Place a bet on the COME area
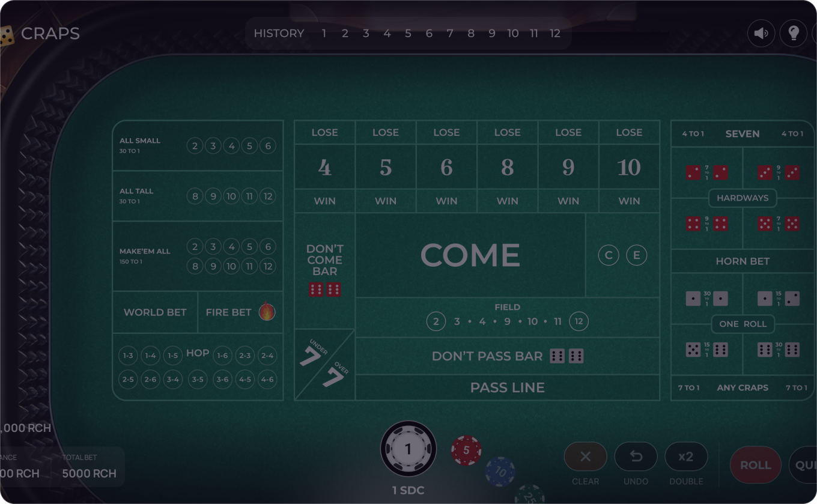The image size is (817, 504). 470,255
